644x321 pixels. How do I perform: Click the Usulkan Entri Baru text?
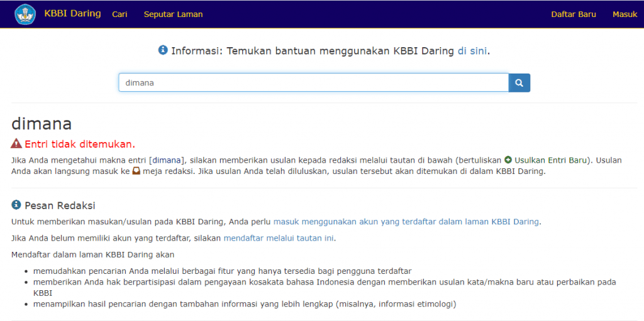pos(550,160)
